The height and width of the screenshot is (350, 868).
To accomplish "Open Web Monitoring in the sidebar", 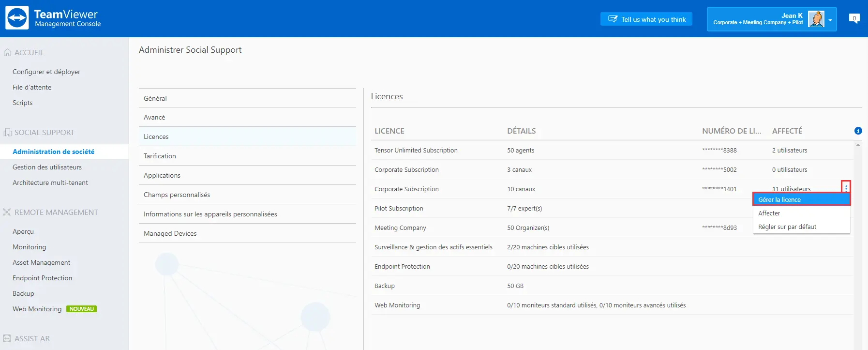I will pos(37,309).
